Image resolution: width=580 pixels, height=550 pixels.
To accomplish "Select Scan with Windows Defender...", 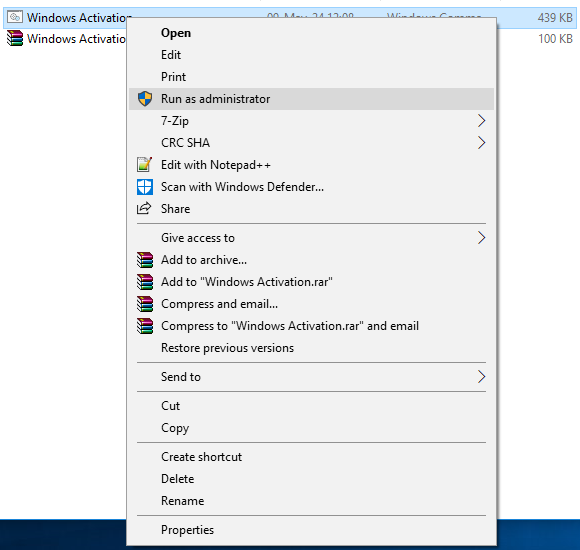I will pos(311,187).
